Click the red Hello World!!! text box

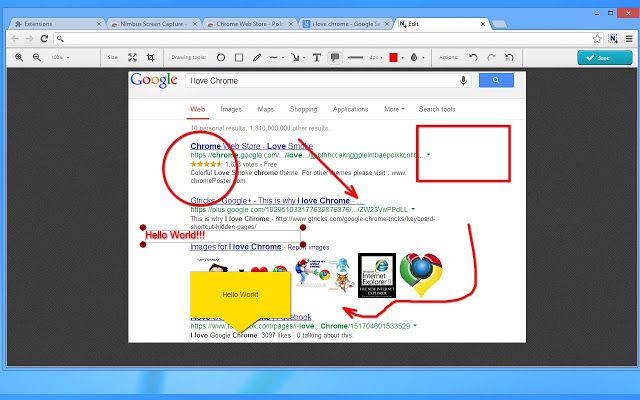tap(222, 236)
